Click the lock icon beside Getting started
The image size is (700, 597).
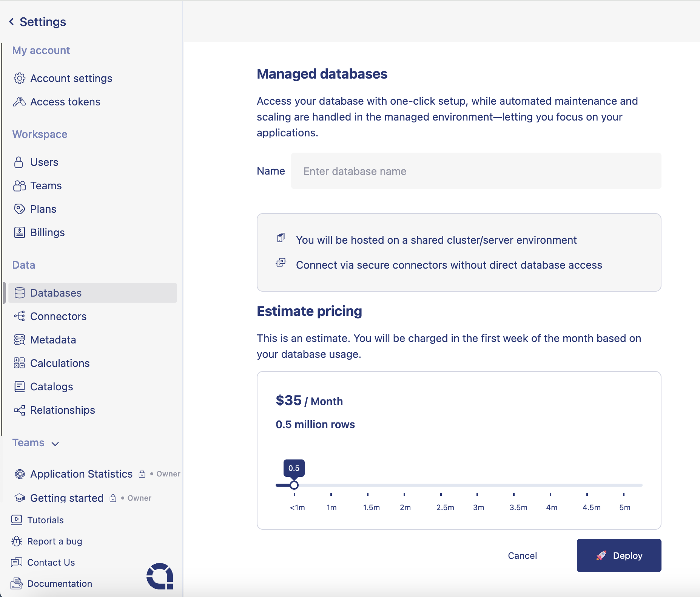(x=113, y=498)
